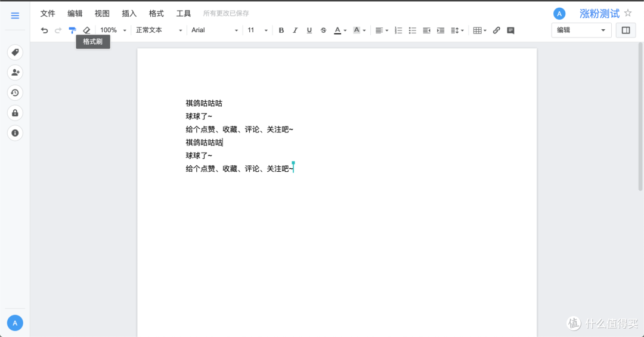
Task: Toggle bold formatting
Action: coord(281,30)
